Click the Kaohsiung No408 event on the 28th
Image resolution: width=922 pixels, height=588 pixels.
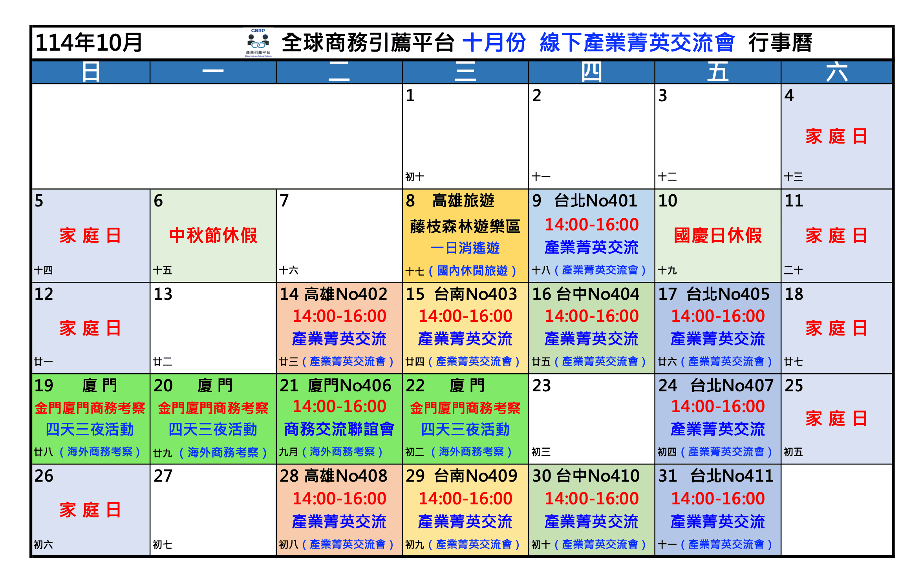coord(339,509)
